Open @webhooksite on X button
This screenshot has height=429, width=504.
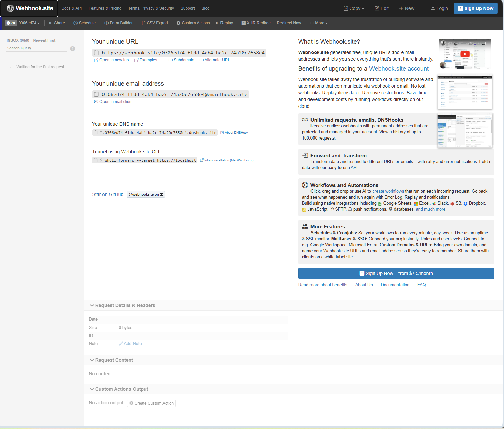(146, 194)
